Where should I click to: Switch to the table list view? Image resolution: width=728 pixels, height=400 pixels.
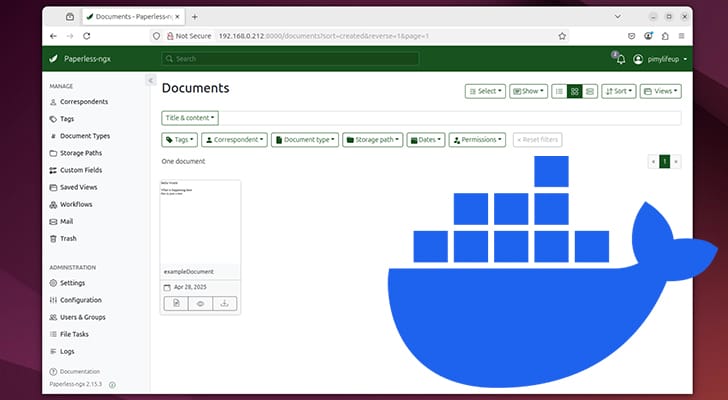tap(559, 91)
